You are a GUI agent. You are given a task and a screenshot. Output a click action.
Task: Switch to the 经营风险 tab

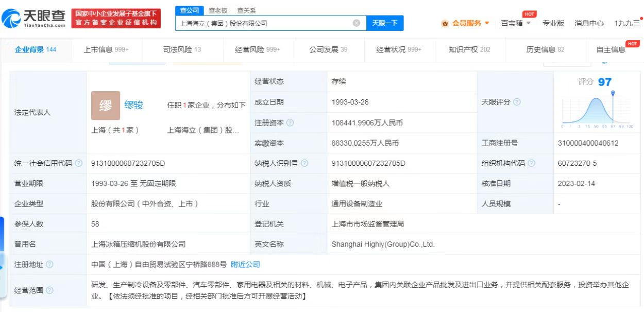[x=258, y=49]
